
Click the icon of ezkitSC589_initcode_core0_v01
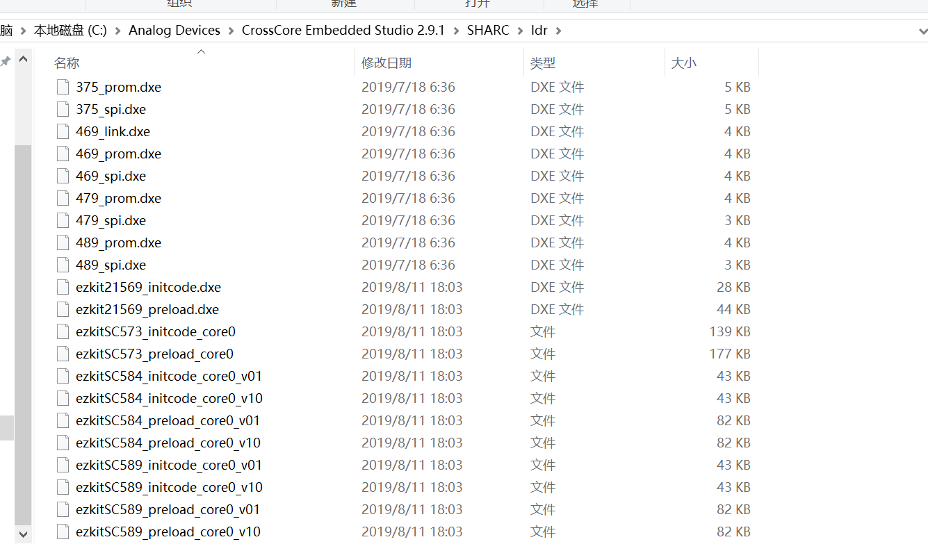pos(63,465)
